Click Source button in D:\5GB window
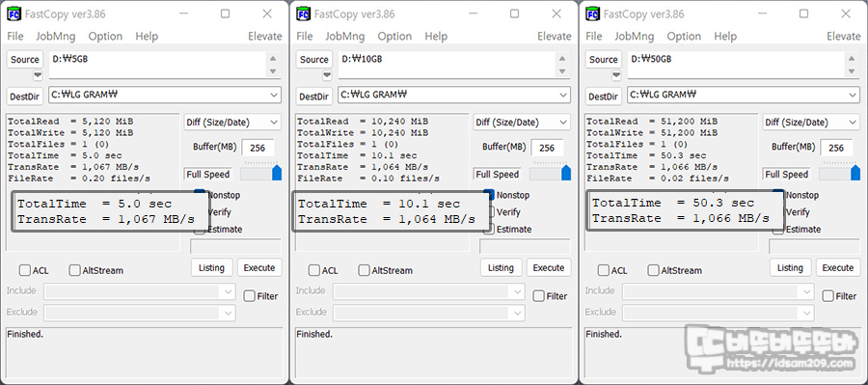This screenshot has width=868, height=385. click(x=25, y=59)
